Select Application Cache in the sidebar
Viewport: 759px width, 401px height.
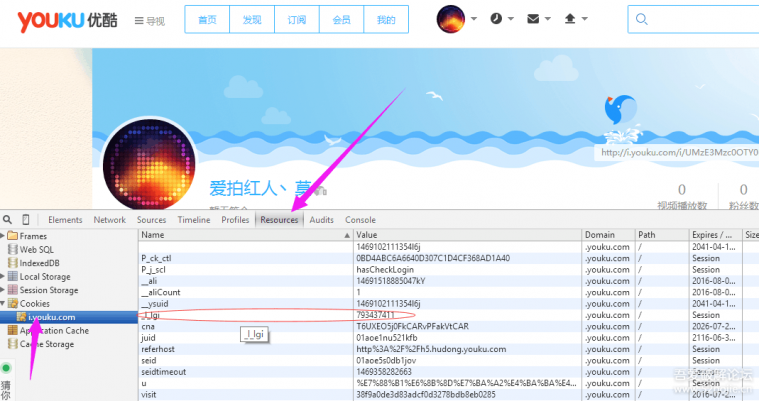click(54, 331)
